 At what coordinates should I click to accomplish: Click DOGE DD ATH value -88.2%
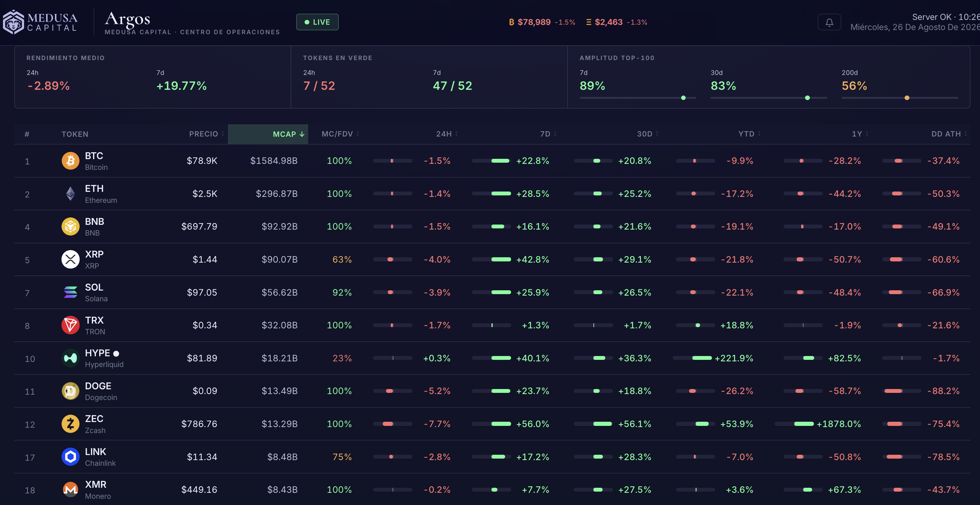tap(943, 391)
